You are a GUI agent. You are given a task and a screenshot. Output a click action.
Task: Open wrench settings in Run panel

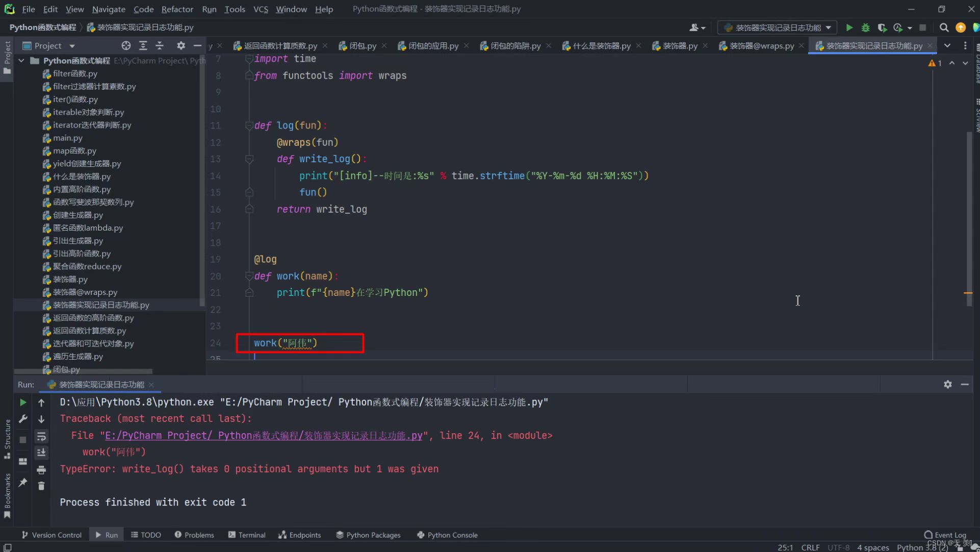[x=23, y=419]
